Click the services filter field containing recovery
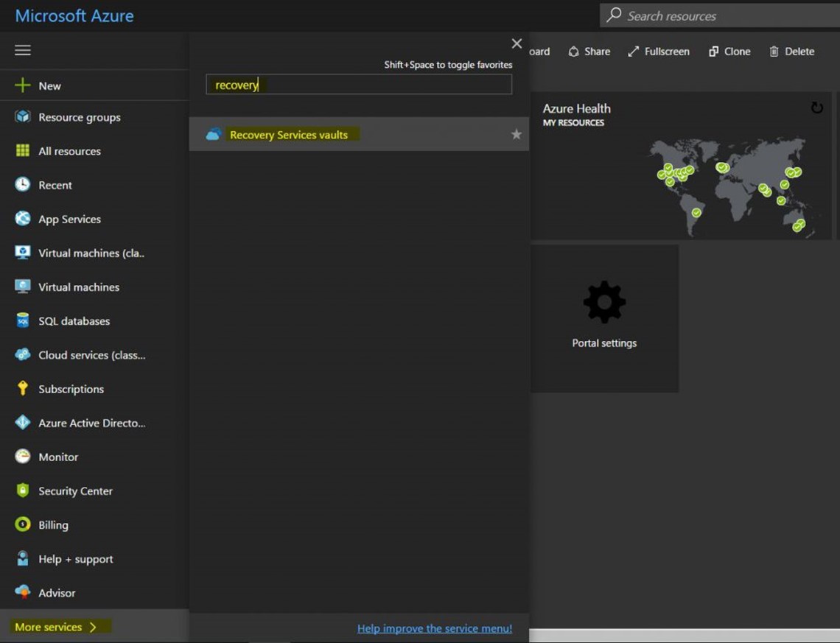This screenshot has height=643, width=840. 359,85
